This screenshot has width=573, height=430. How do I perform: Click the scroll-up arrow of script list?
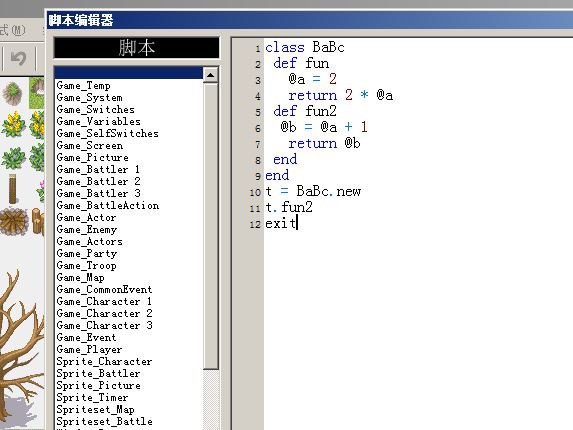[210, 75]
